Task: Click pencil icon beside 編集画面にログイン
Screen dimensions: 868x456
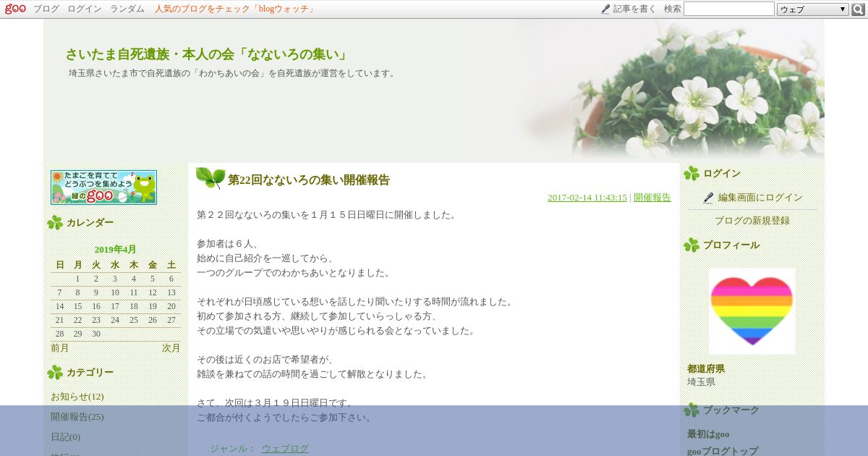Action: 708,198
